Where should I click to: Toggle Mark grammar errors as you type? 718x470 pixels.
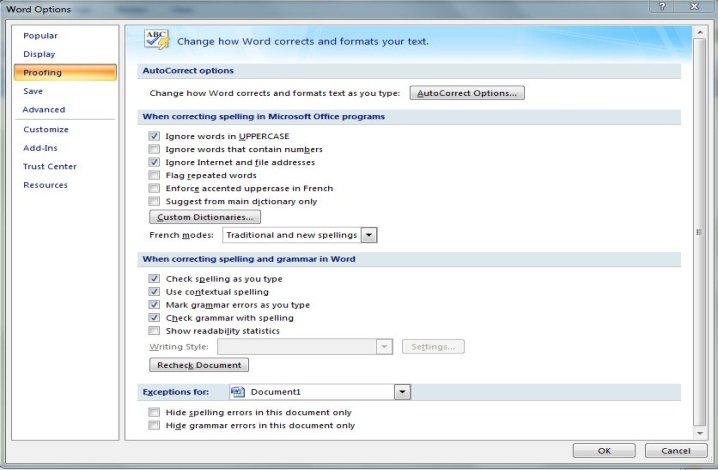154,305
